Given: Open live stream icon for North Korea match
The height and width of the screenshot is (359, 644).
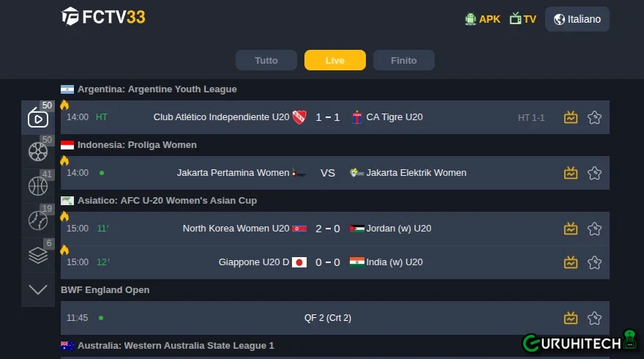Looking at the screenshot, I should pyautogui.click(x=571, y=229).
